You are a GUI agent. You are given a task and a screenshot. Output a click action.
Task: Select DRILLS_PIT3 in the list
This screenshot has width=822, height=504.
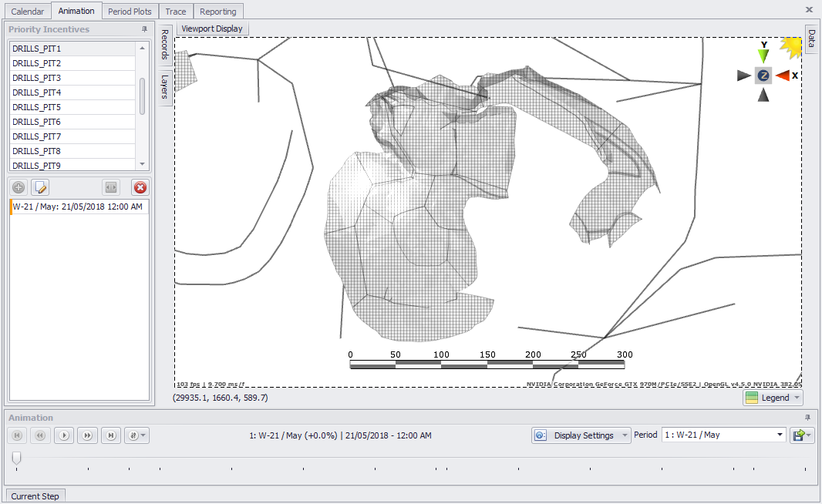(72, 78)
